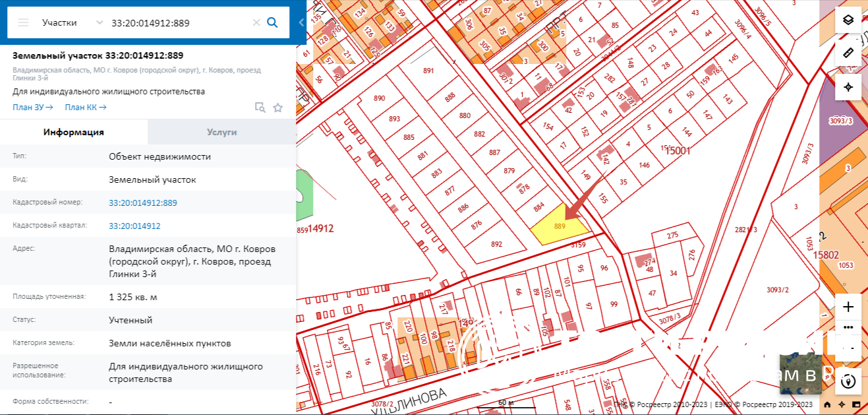Select the Информация tab

pyautogui.click(x=74, y=132)
